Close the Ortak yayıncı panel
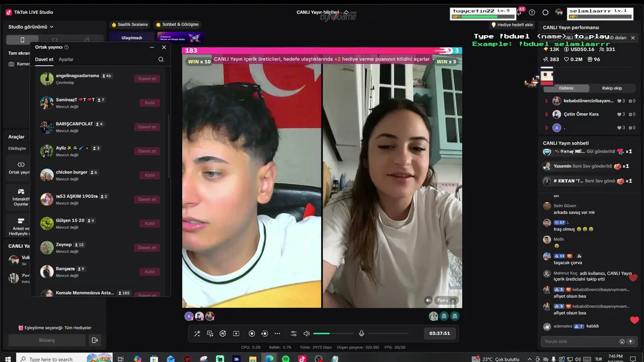Screen dimensions: 644x362 164,47
